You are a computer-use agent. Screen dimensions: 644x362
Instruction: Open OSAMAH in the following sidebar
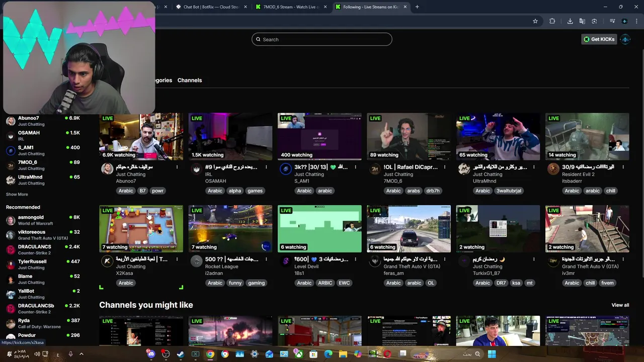(43, 136)
